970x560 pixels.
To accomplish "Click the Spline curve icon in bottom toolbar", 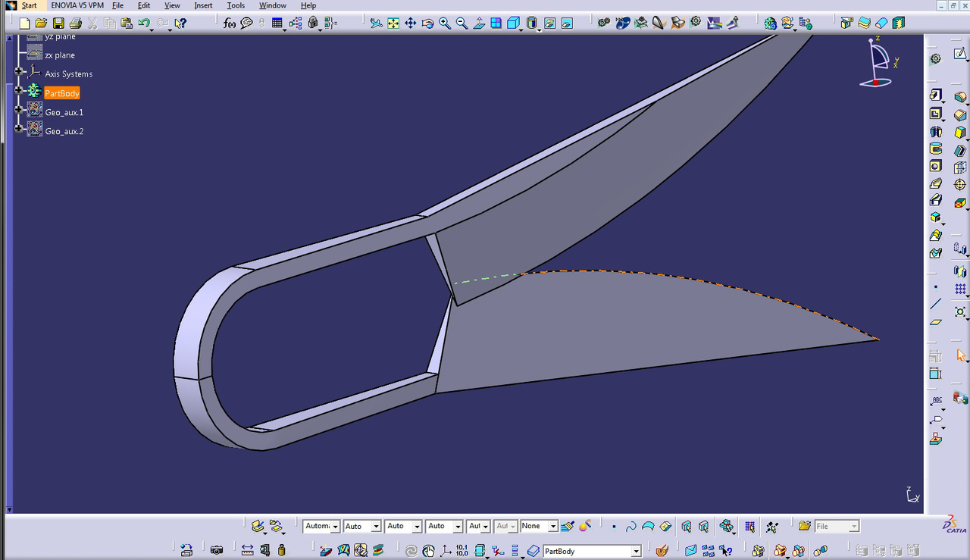I will [630, 526].
